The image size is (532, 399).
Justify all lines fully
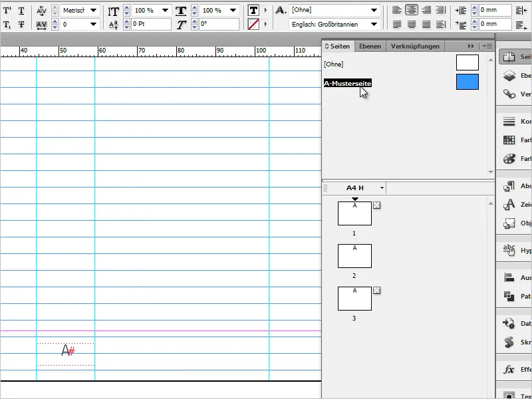point(426,25)
